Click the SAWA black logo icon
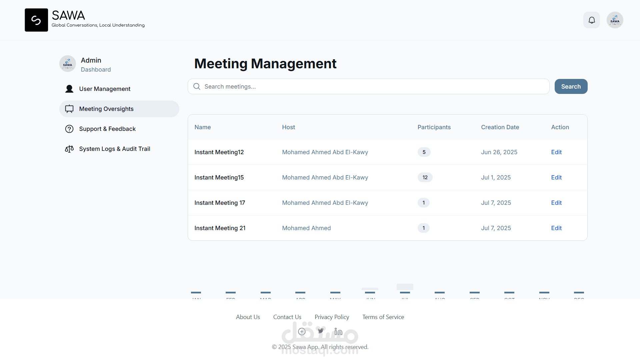640x364 pixels. (36, 20)
